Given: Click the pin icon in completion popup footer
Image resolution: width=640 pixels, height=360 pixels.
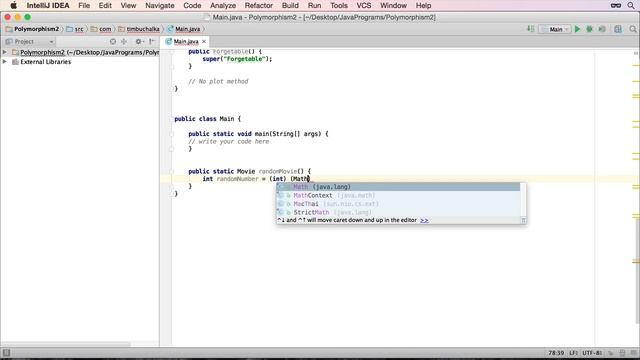Looking at the screenshot, I should click(523, 220).
